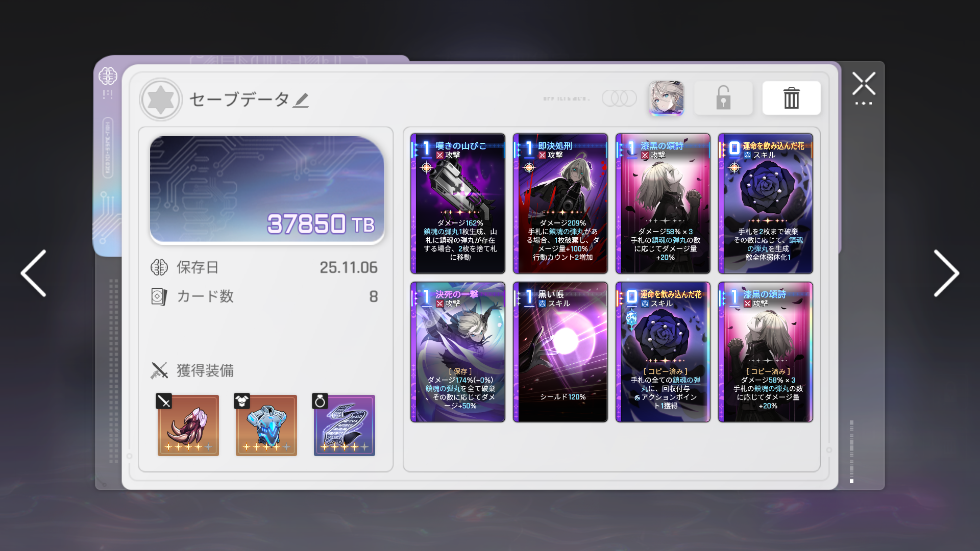Click the trash can delete button
This screenshot has height=551, width=980.
[791, 98]
